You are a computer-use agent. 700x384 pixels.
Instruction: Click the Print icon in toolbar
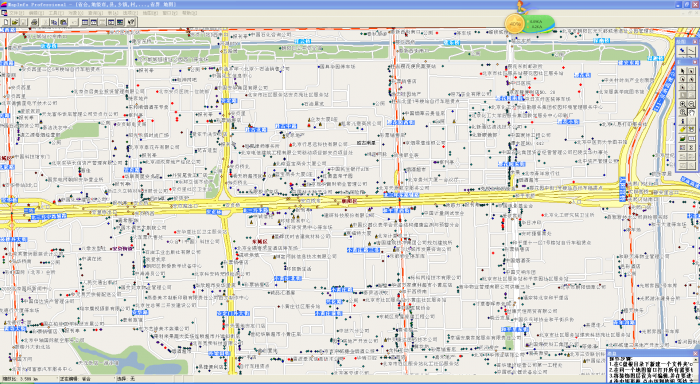[34, 22]
